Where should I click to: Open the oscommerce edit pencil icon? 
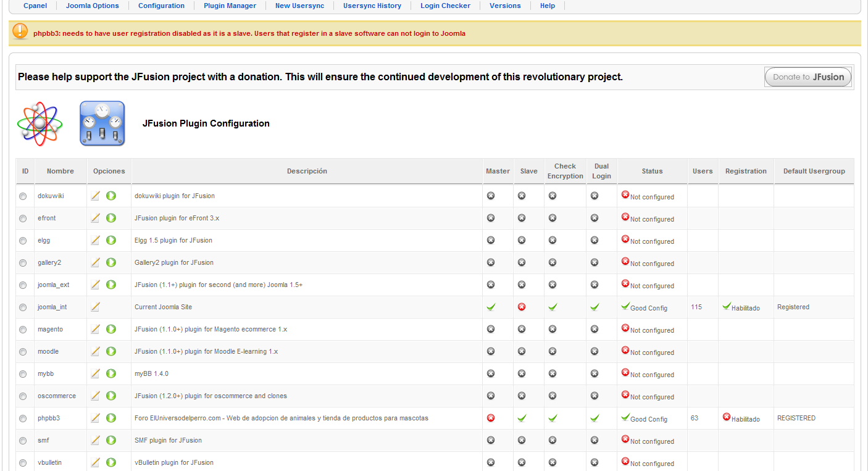point(95,396)
